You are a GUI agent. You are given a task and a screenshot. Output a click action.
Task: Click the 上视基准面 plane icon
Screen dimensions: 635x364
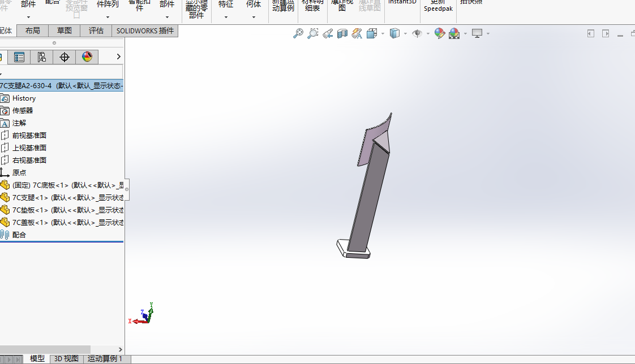5,148
